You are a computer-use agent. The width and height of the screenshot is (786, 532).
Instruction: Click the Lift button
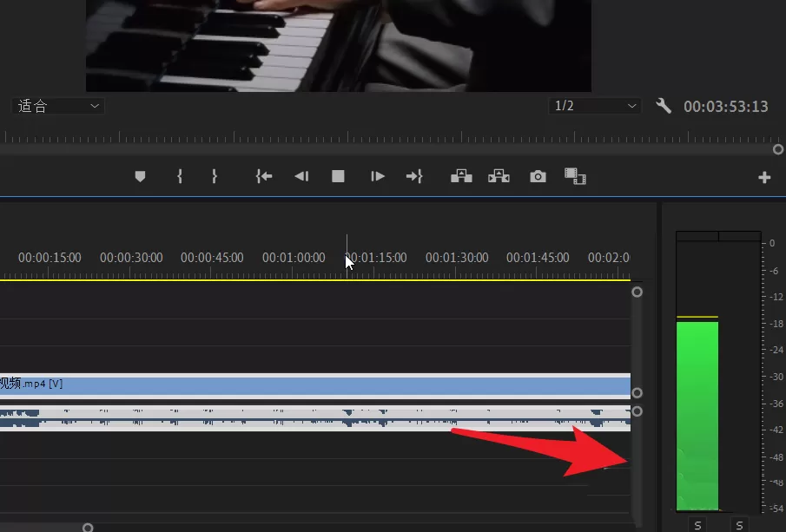pyautogui.click(x=461, y=176)
